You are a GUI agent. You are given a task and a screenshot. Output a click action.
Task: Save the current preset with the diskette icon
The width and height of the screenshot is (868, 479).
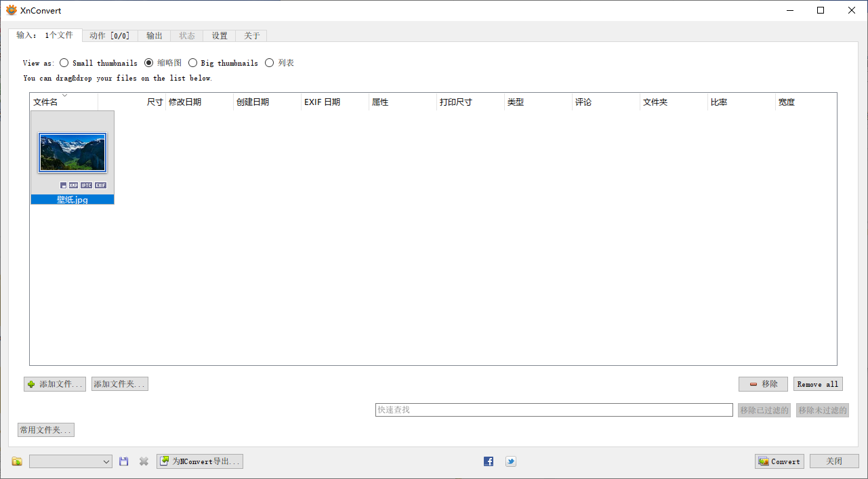(123, 461)
